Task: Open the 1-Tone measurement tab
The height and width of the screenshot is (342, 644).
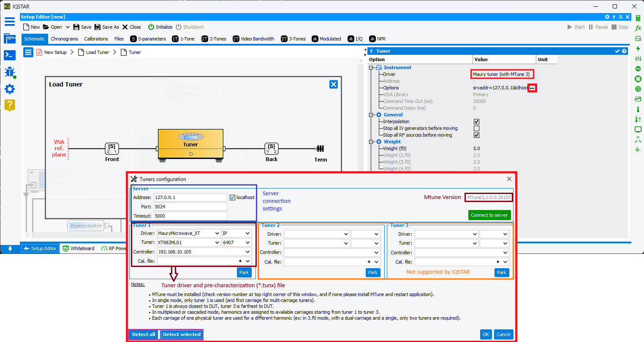Action: pos(183,39)
